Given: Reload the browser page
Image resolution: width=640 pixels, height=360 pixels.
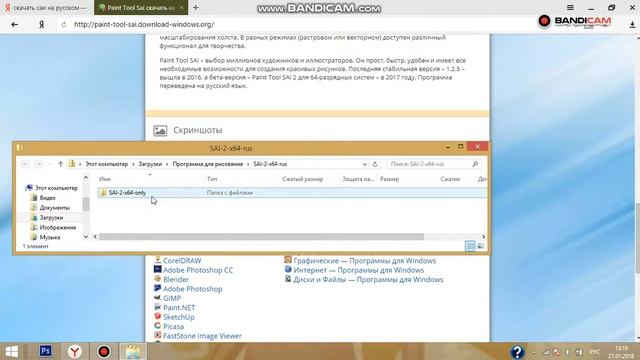Looking at the screenshot, I should point(64,24).
